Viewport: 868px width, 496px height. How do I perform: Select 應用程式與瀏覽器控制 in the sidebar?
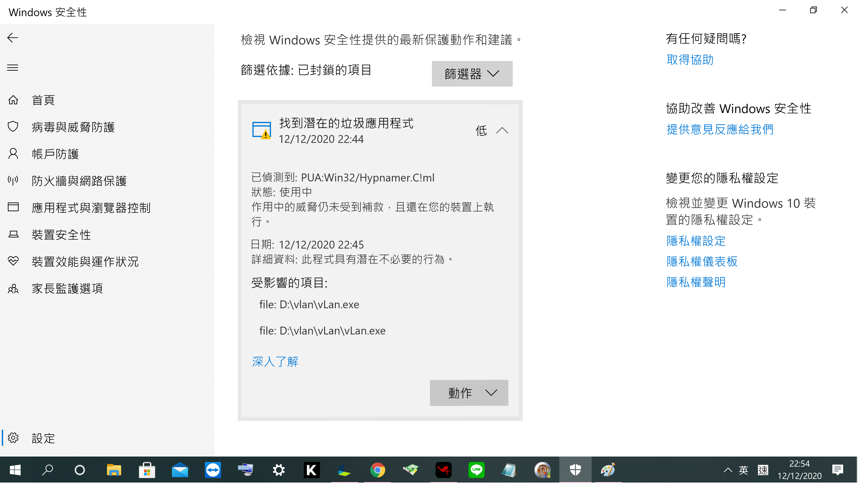(91, 207)
